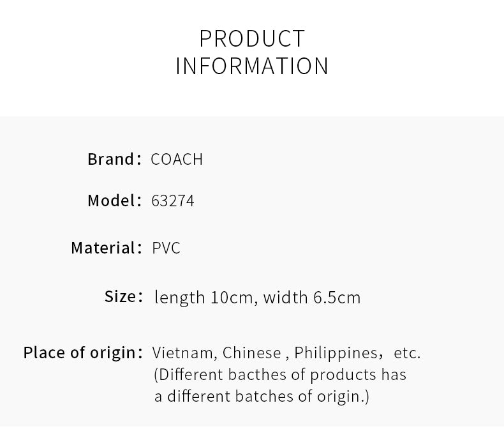Click the word Chinese in origin
Image resolution: width=504 pixels, height=440 pixels.
click(x=251, y=353)
